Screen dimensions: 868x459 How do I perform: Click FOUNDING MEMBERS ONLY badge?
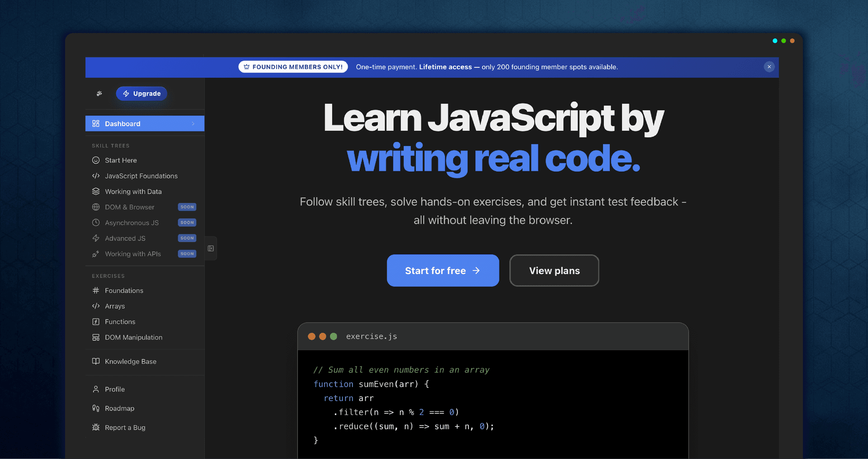point(293,67)
